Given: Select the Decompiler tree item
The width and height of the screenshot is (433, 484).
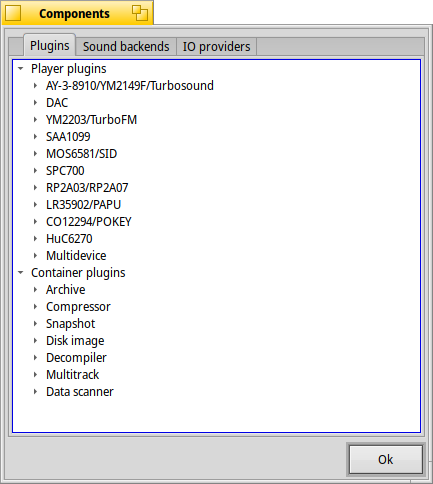Looking at the screenshot, I should coord(76,358).
